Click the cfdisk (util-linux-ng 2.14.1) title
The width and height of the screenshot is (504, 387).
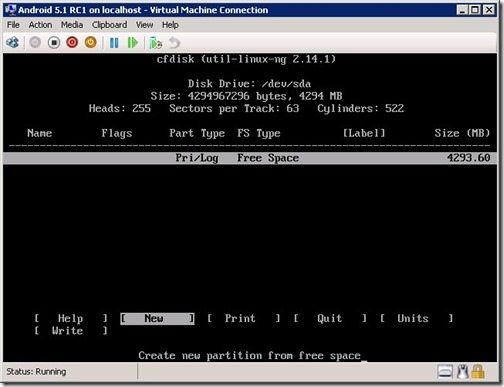246,59
